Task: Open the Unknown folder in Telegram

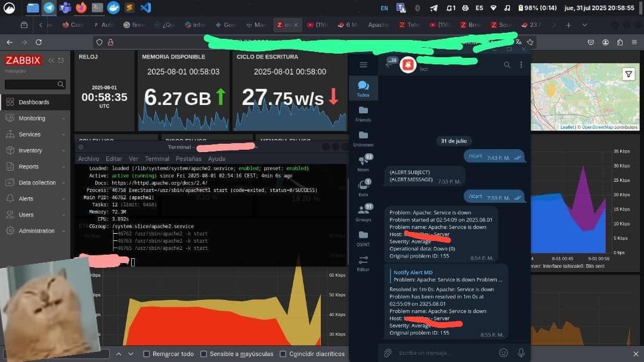Action: [x=363, y=139]
